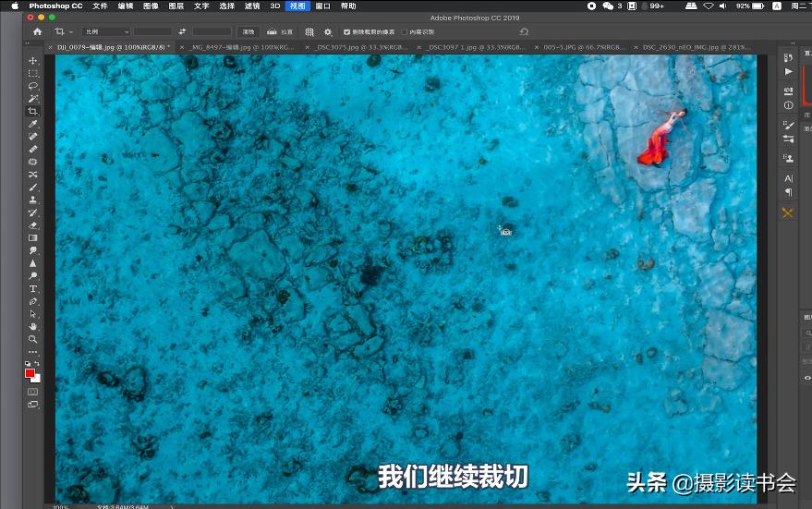
Task: Select the History Brush tool
Action: click(x=33, y=212)
